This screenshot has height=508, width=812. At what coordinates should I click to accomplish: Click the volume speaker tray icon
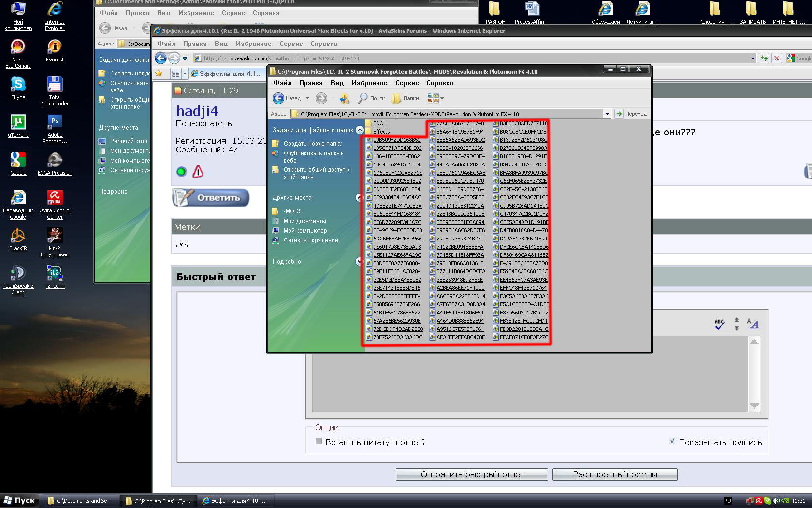click(776, 501)
